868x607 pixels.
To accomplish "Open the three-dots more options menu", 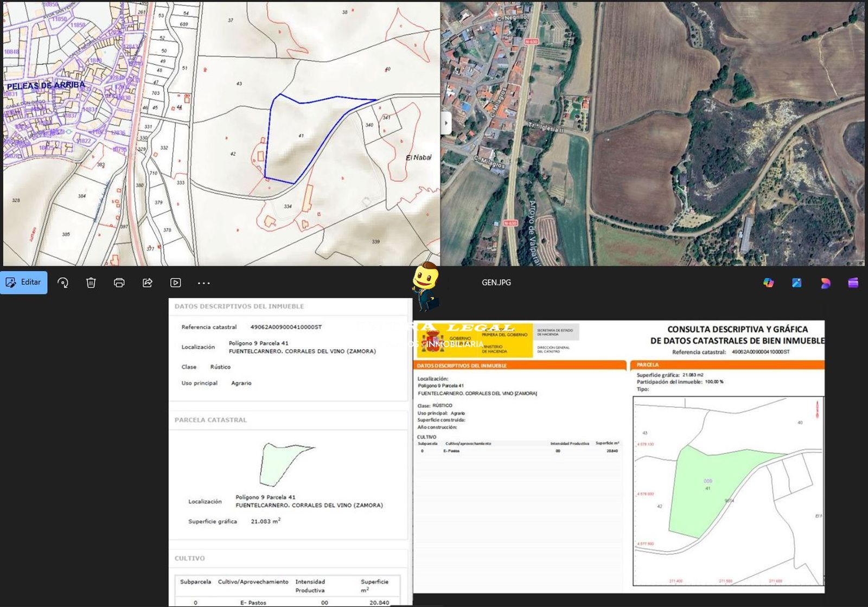I will (x=204, y=283).
